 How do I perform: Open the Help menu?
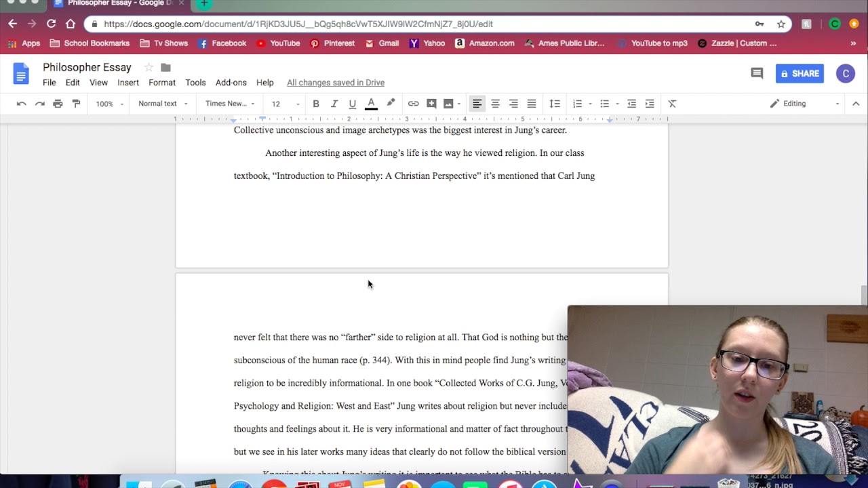point(265,83)
